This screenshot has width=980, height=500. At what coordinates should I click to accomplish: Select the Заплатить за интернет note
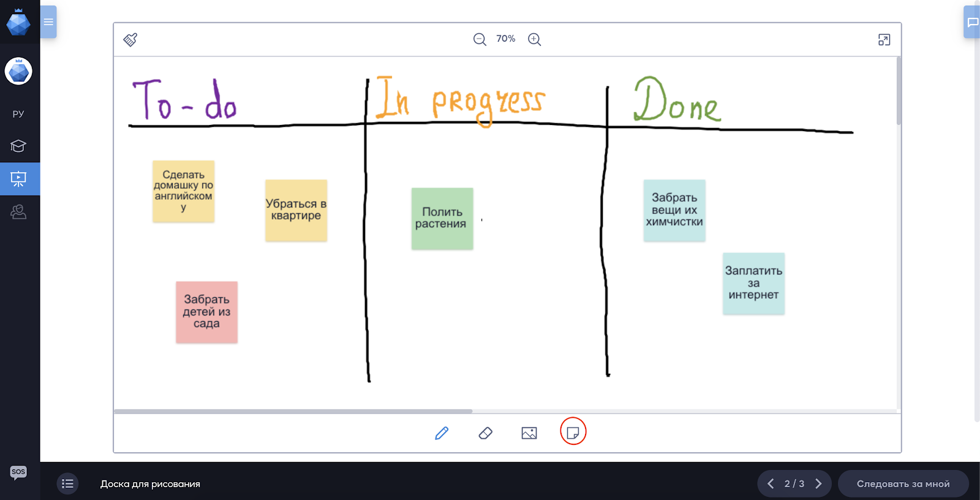pos(753,283)
